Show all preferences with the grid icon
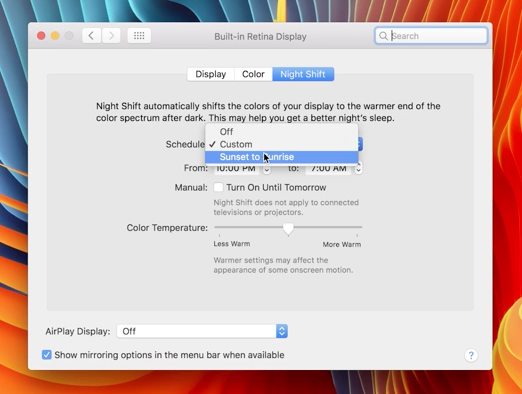 [139, 36]
